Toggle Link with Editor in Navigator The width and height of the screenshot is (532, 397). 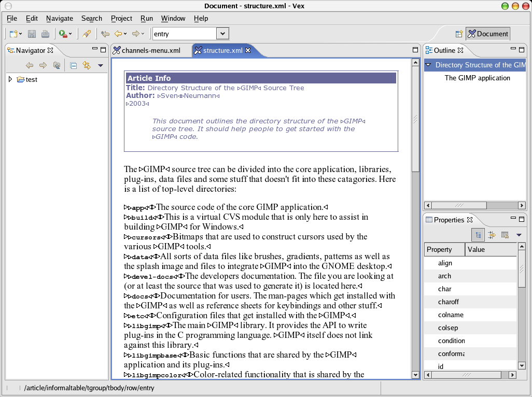87,65
